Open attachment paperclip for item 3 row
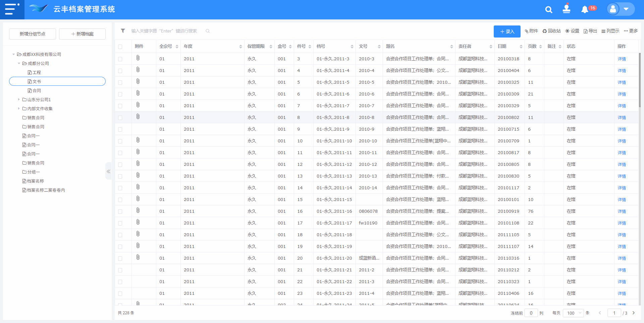Viewport: 644px width, 323px height. click(x=138, y=58)
